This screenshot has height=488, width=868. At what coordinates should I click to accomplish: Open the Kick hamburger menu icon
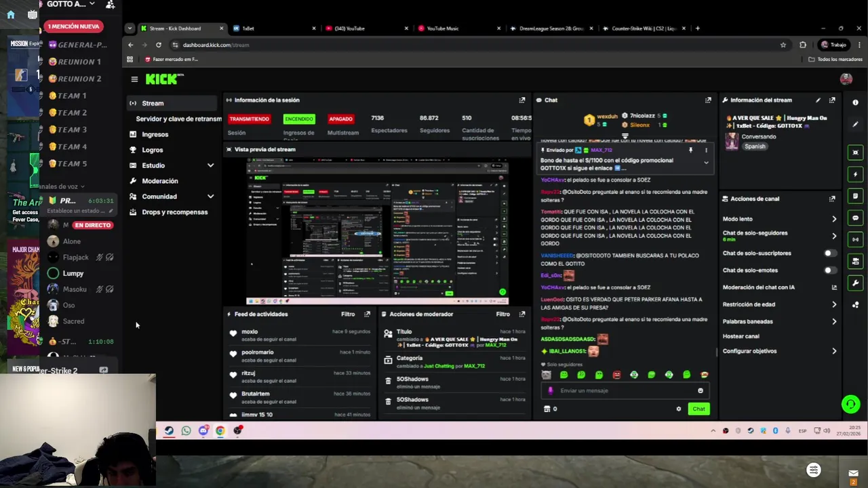point(134,79)
